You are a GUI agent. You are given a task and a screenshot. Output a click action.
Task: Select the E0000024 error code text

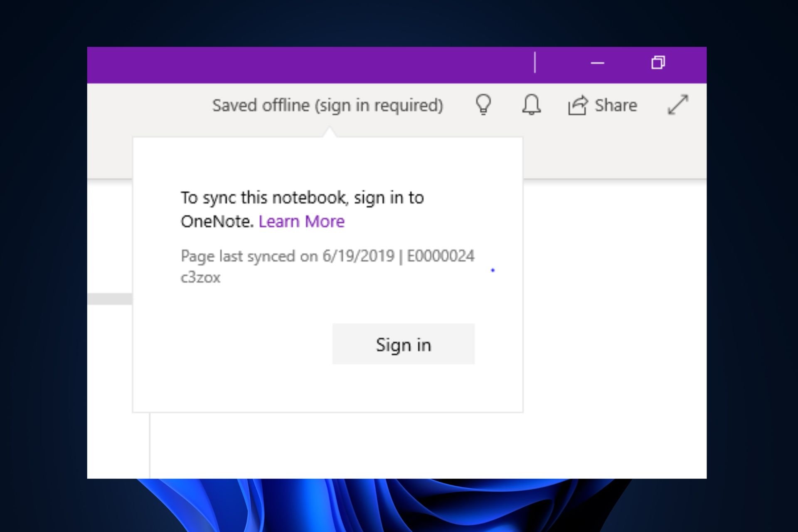coord(441,256)
